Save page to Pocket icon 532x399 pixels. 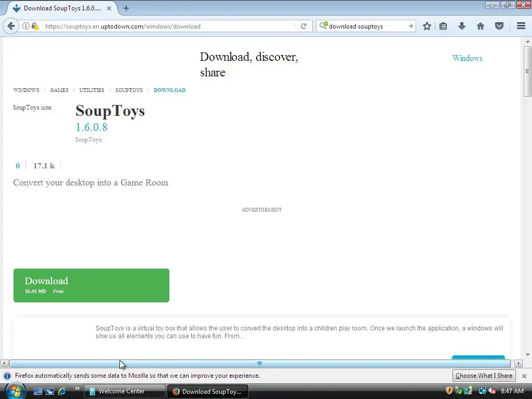(499, 26)
